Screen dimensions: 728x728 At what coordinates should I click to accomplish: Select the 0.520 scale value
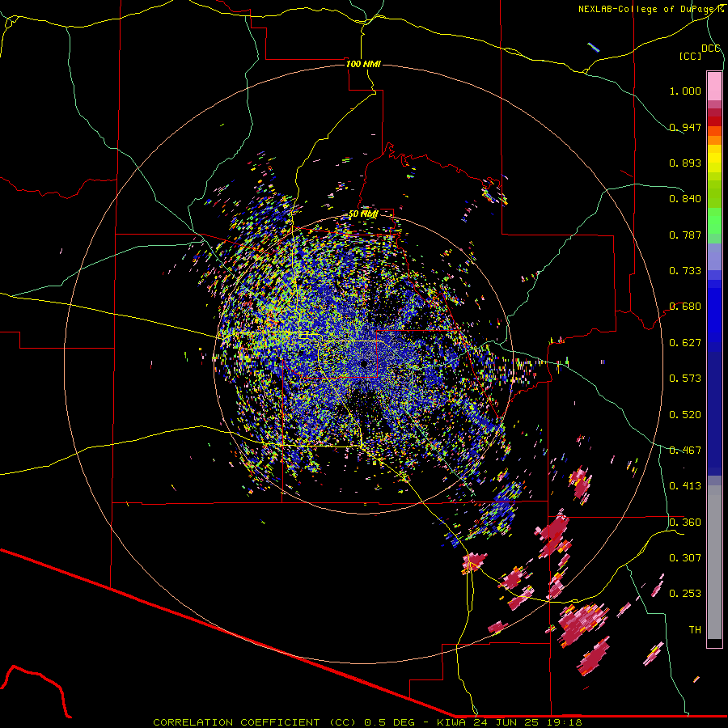tap(685, 414)
